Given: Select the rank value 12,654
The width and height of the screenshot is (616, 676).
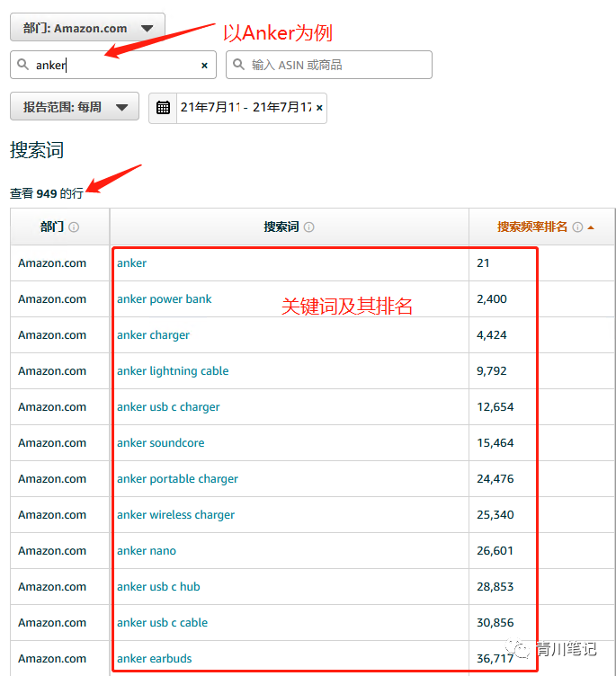Looking at the screenshot, I should point(495,407).
